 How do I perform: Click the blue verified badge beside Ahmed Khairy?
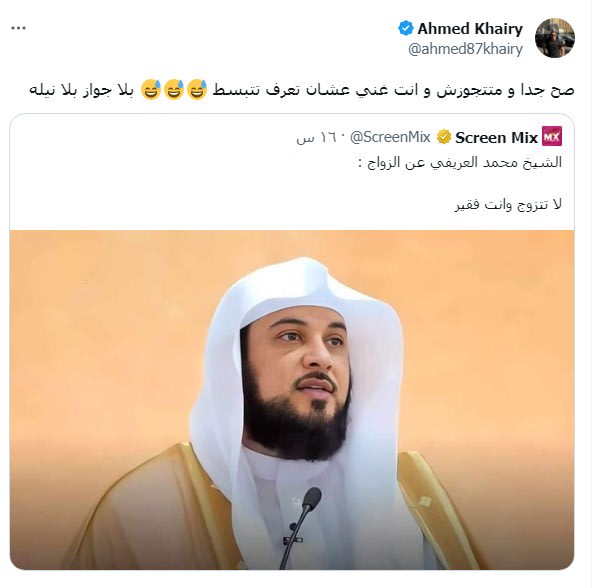pos(406,28)
